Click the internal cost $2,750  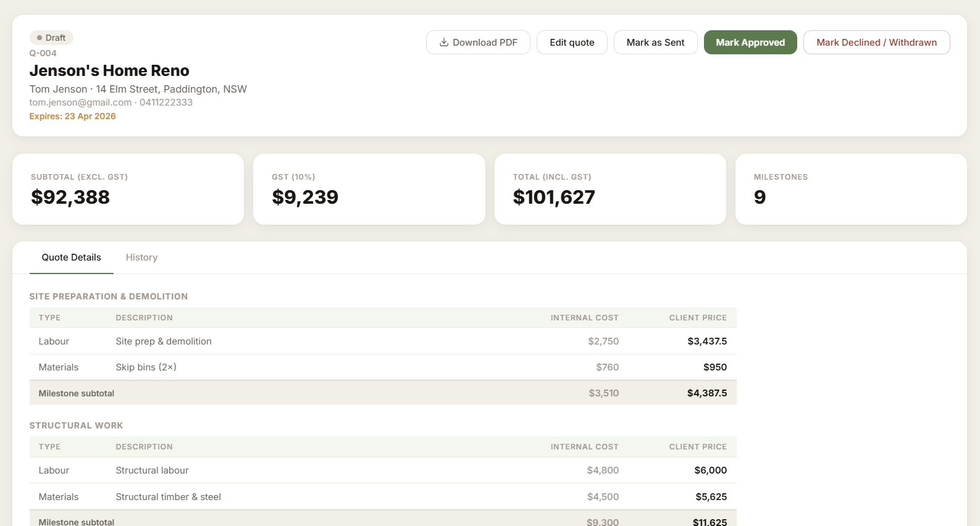pos(603,341)
